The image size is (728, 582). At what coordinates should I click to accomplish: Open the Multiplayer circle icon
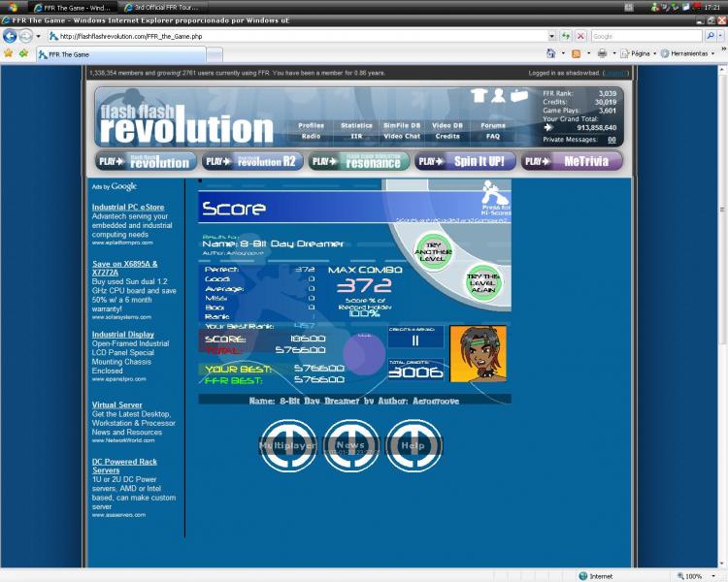287,445
